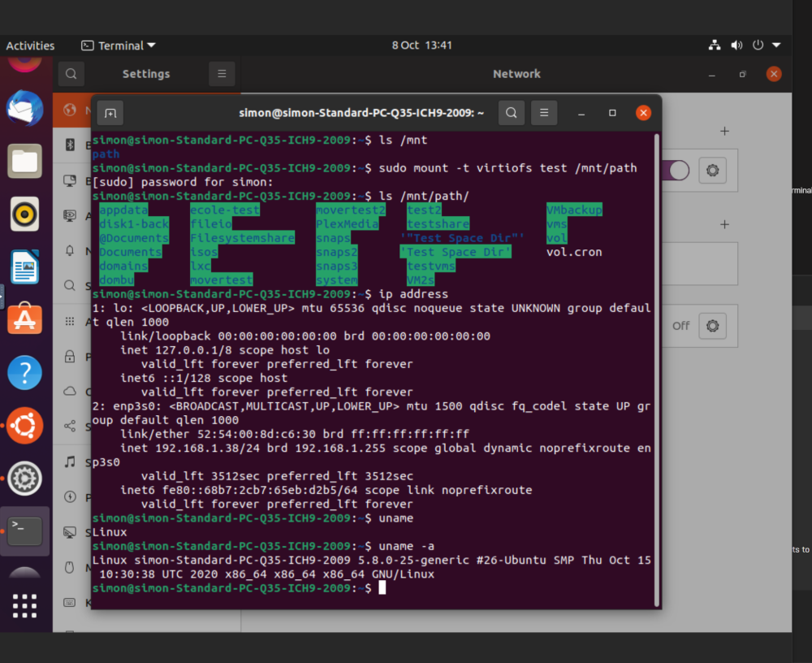Viewport: 812px width, 663px height.
Task: Open the clock and calendar menu
Action: (421, 45)
